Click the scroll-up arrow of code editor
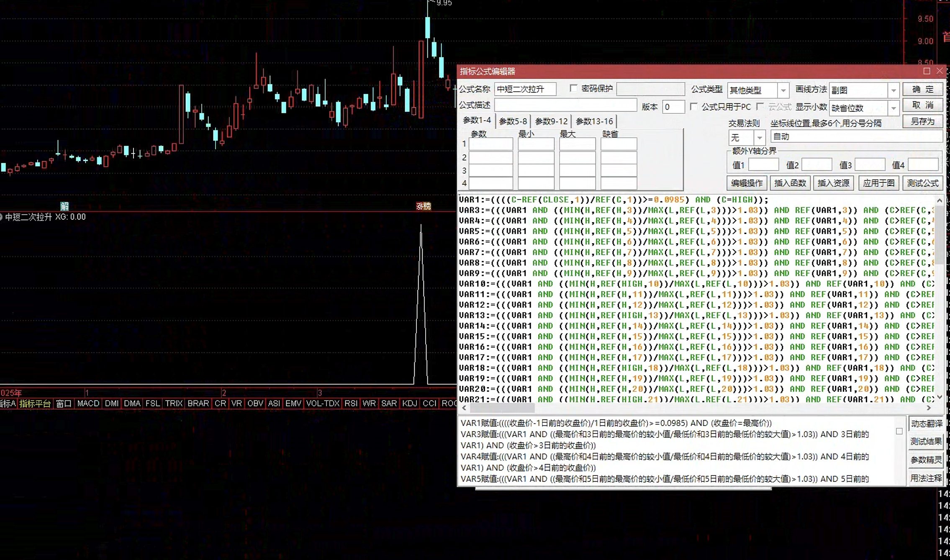This screenshot has width=950, height=560. [940, 200]
